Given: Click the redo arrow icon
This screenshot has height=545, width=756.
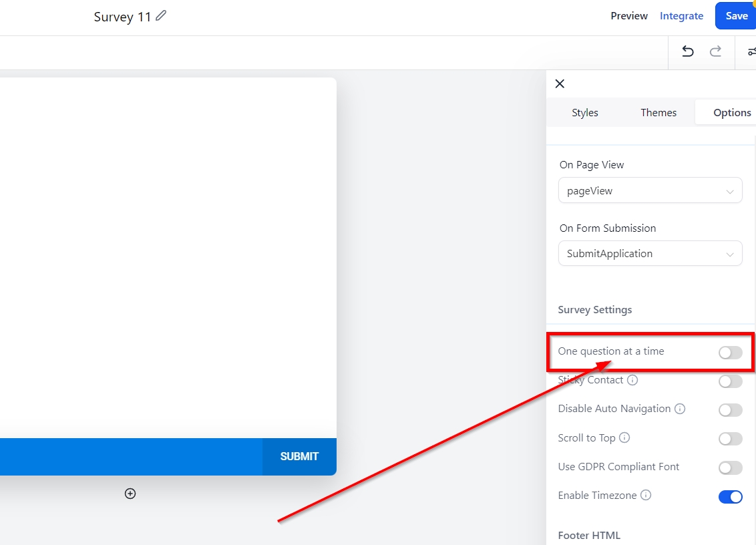Looking at the screenshot, I should click(715, 52).
